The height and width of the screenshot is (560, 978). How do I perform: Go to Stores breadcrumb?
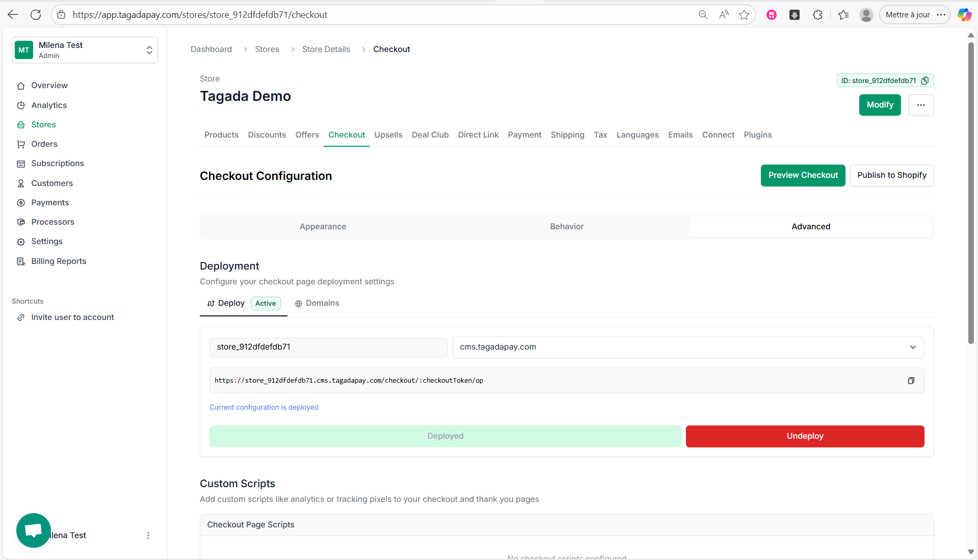(x=267, y=49)
